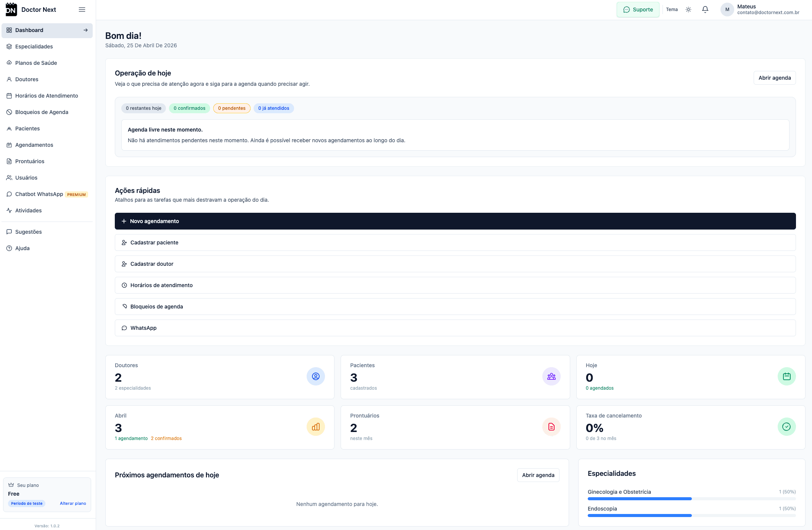Open the notifications bell
The image size is (812, 530).
[x=705, y=9]
